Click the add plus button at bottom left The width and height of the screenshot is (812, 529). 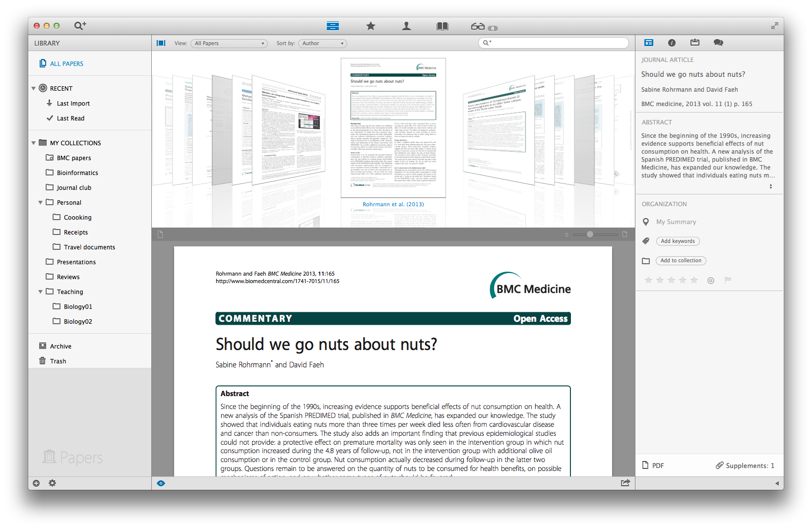36,483
